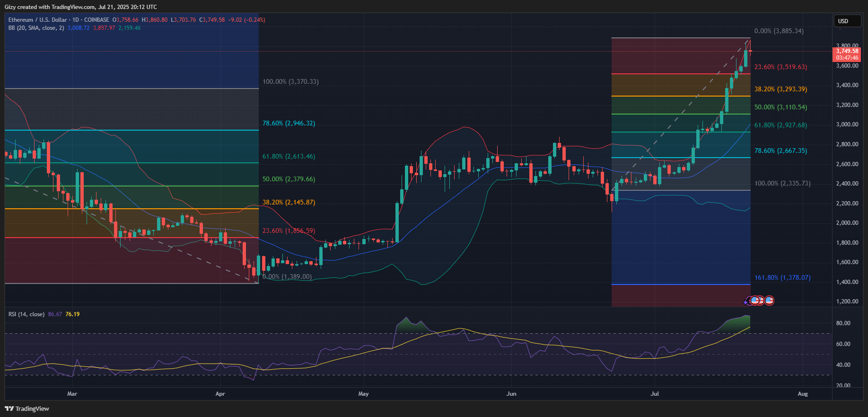
Task: Click the May label on time axis
Action: point(363,394)
